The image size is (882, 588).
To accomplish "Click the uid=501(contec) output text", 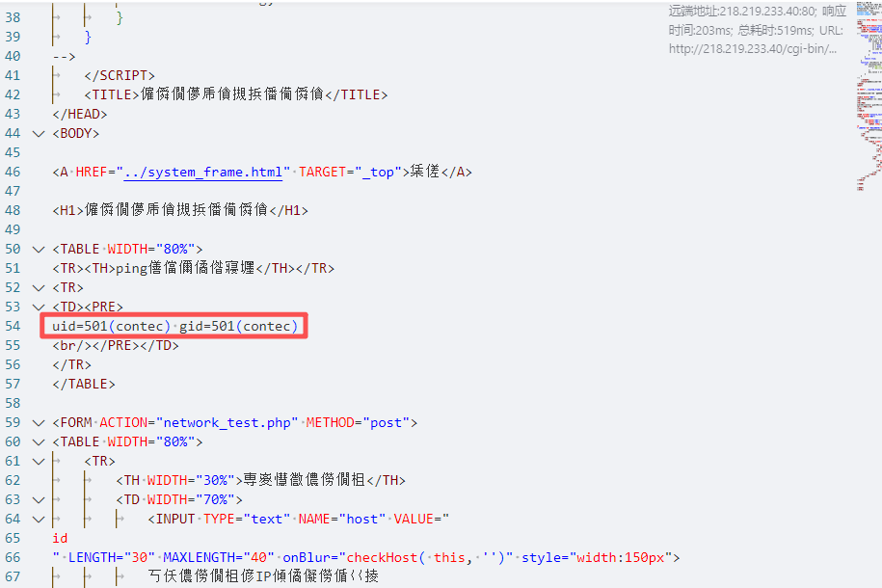I will [x=112, y=327].
